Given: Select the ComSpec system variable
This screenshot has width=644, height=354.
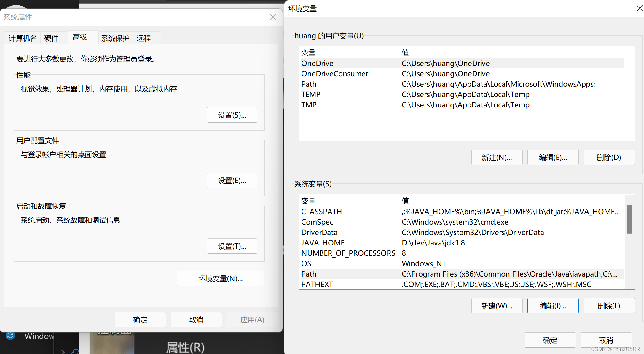Looking at the screenshot, I should pos(462,222).
